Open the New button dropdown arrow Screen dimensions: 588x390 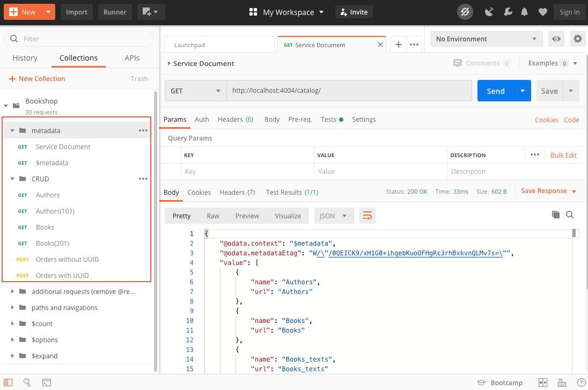[x=48, y=12]
